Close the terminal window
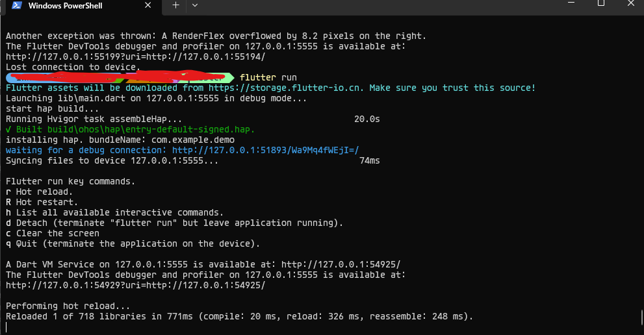Image resolution: width=644 pixels, height=335 pixels. point(631,3)
